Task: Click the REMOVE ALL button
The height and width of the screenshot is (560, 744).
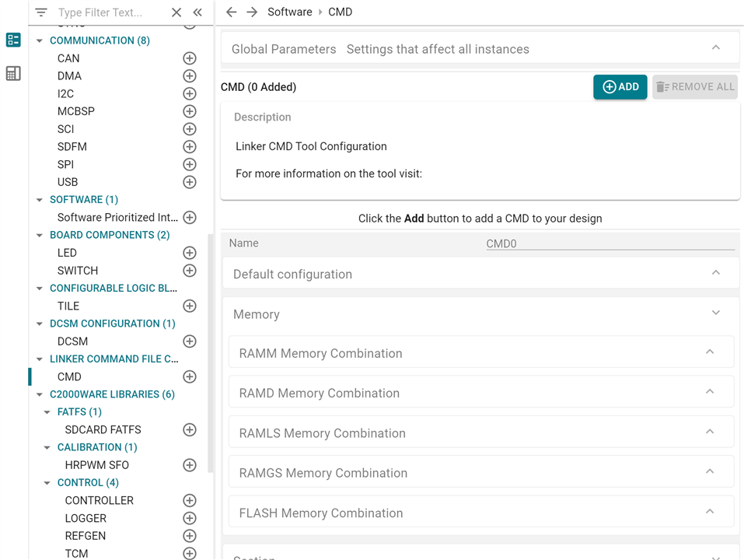Action: pos(695,87)
